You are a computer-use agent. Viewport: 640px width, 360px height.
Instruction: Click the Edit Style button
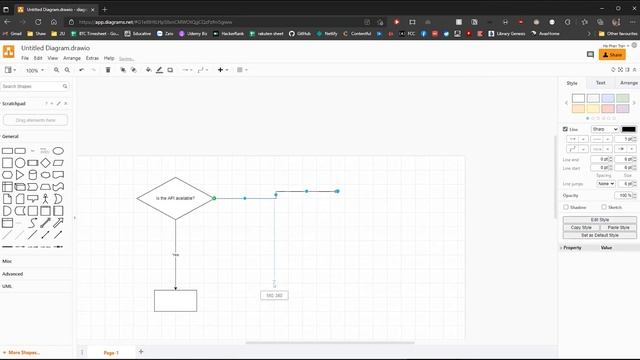(600, 220)
